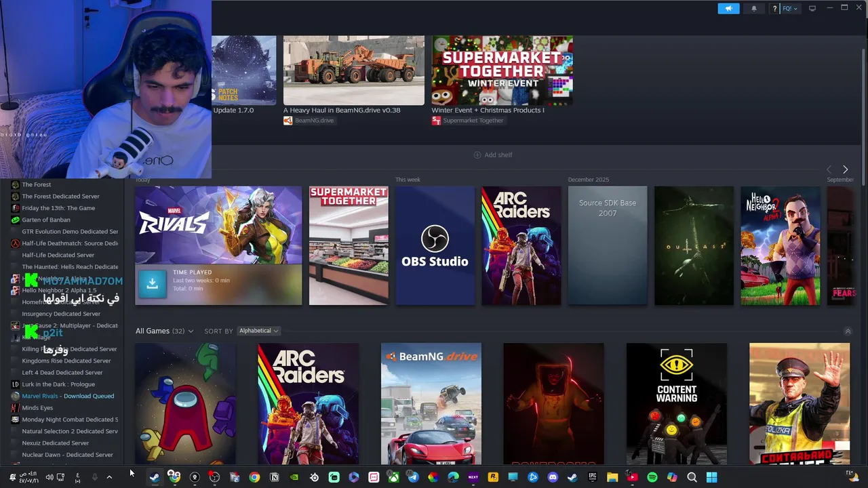Go to next recent games page arrow
The image size is (868, 488).
point(845,169)
